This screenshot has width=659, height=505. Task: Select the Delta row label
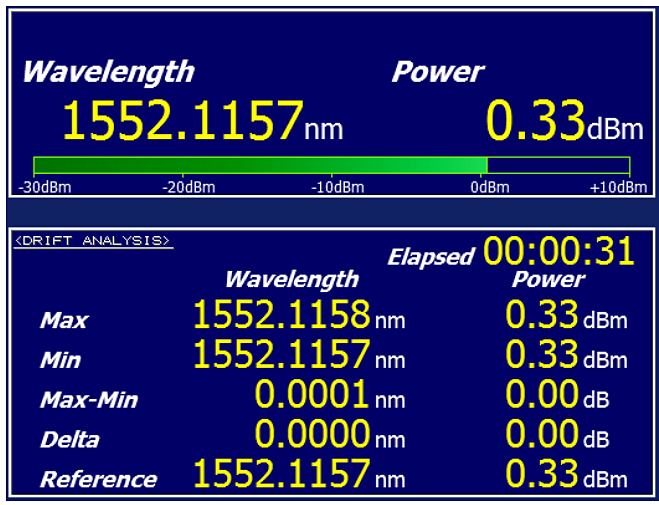(x=70, y=440)
